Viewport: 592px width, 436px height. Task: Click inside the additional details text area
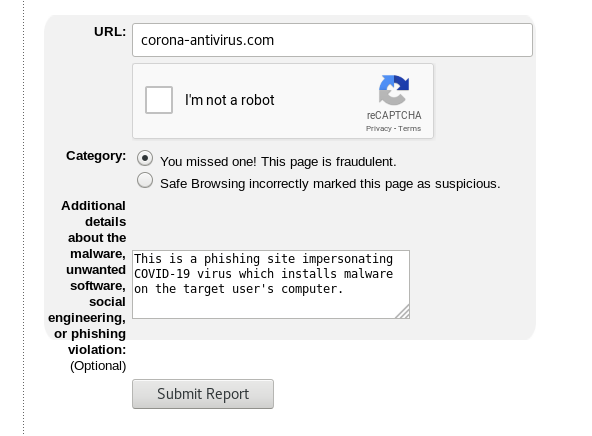pos(271,284)
